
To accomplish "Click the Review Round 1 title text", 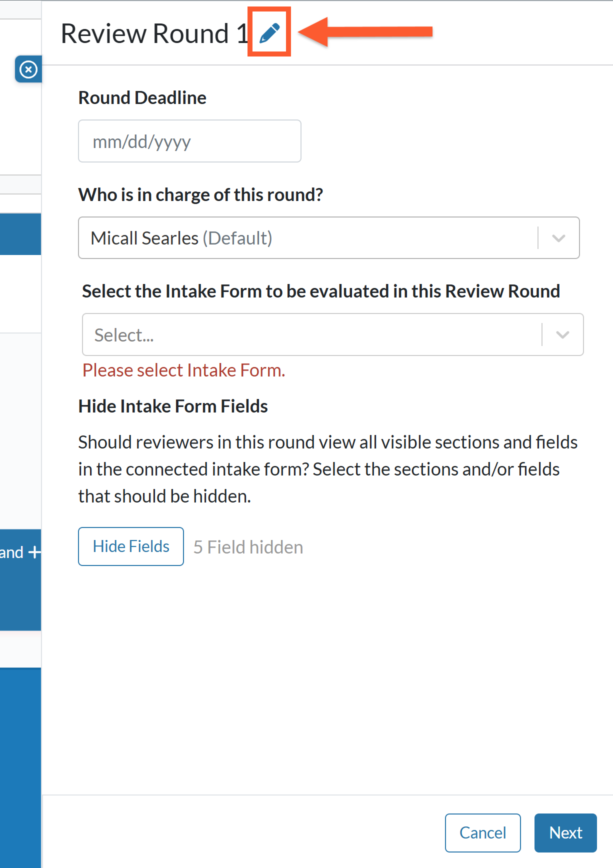I will tap(154, 33).
